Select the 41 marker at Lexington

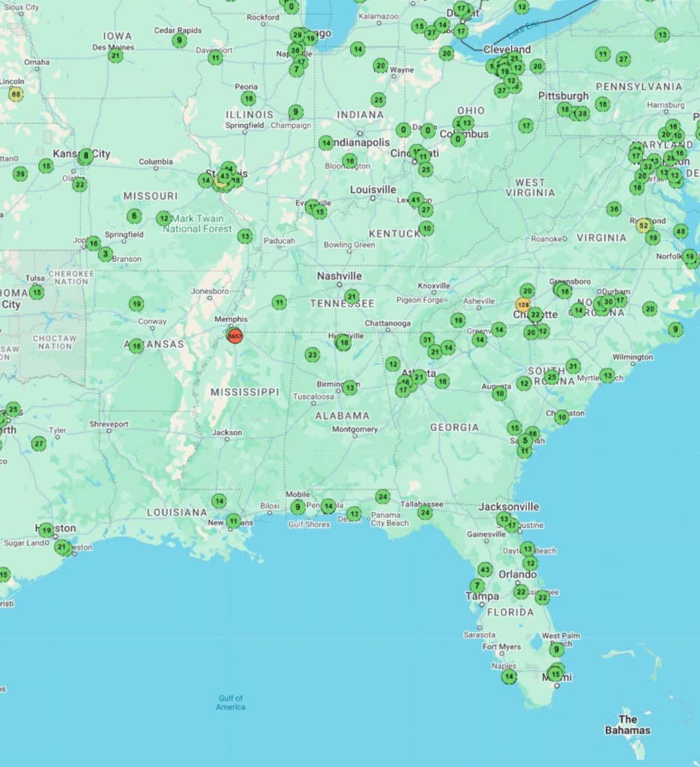pos(416,199)
